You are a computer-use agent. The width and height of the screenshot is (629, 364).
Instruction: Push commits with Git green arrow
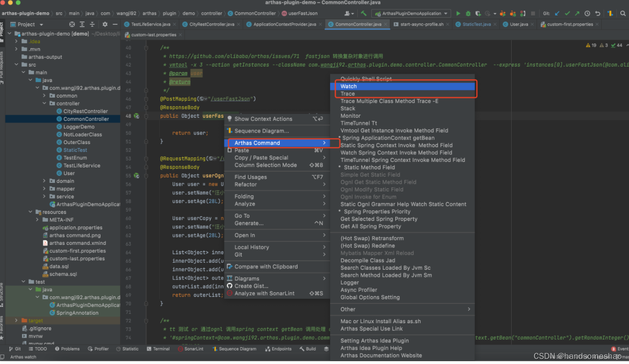click(577, 14)
